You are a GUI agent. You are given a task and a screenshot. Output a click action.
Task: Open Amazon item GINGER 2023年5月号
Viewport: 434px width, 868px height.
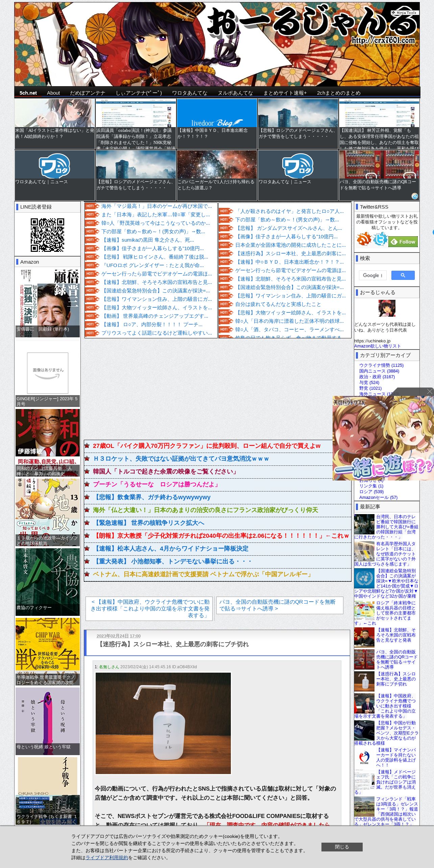tap(48, 374)
